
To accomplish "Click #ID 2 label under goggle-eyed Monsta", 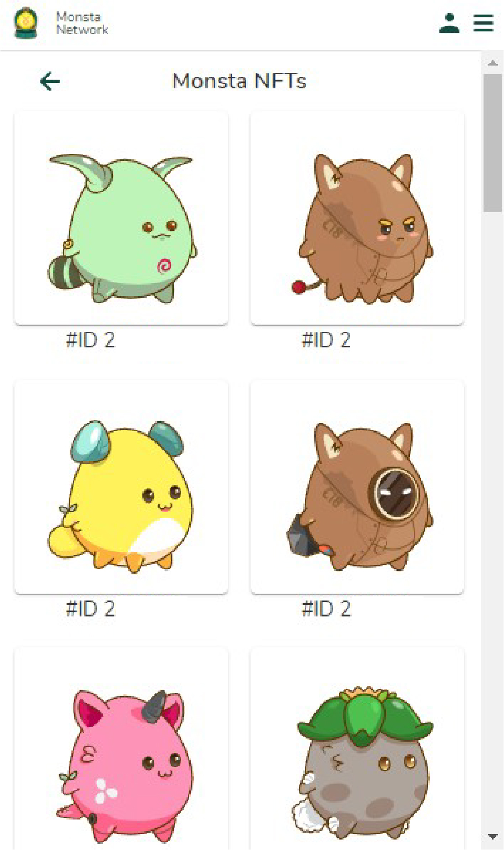I will pyautogui.click(x=327, y=609).
